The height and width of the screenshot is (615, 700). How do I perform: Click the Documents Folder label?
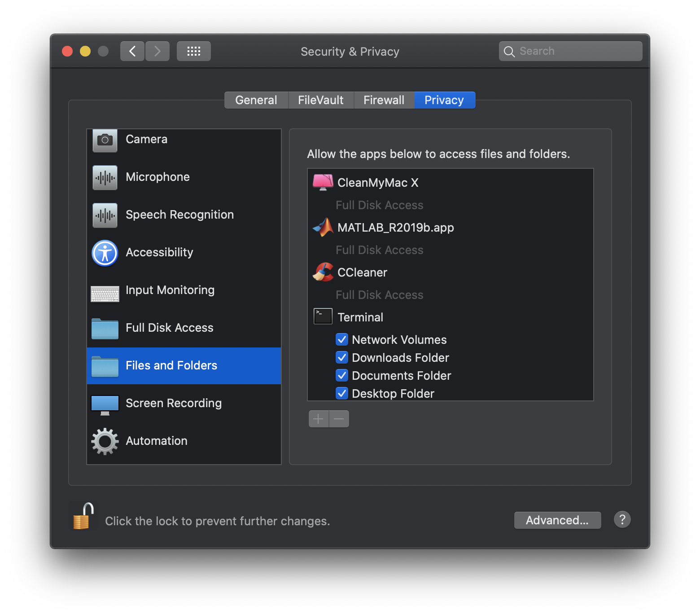[402, 376]
